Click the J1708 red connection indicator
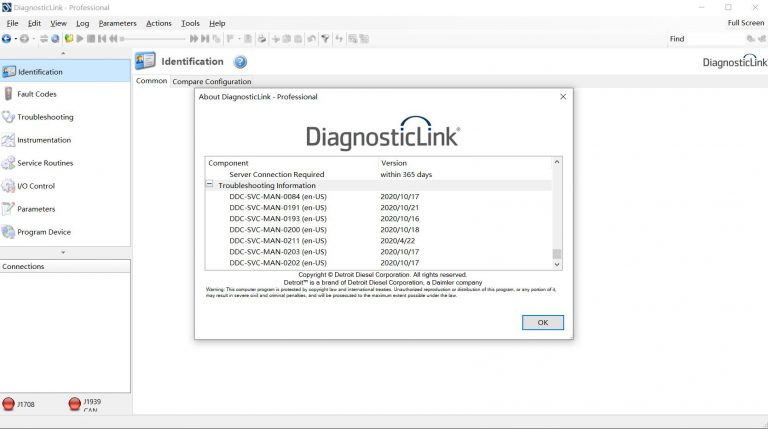The image size is (768, 429). click(8, 404)
